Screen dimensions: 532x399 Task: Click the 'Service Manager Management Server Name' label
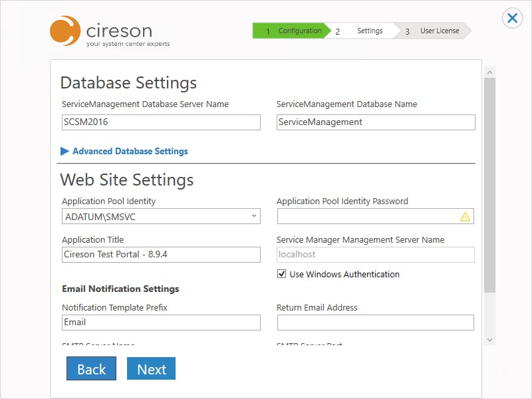[x=360, y=240]
